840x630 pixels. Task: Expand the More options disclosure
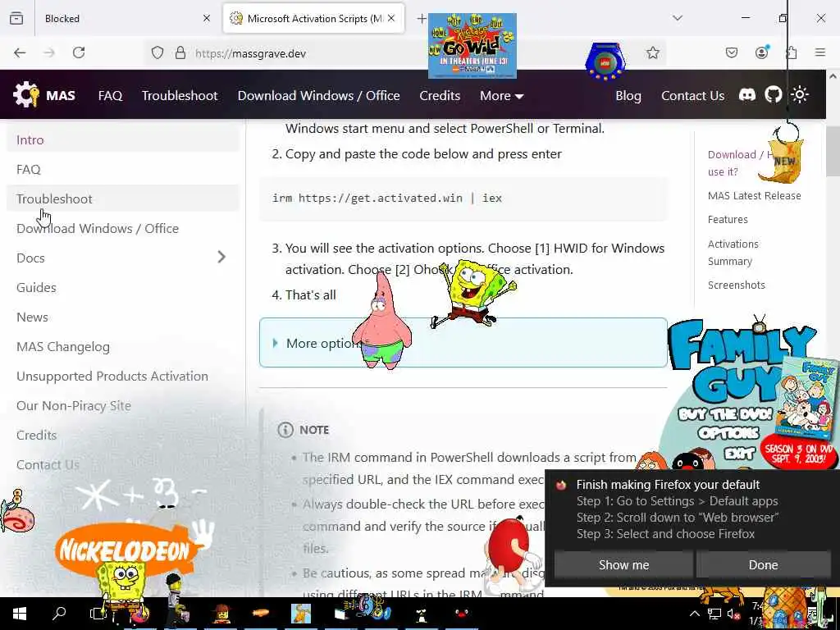coord(463,343)
